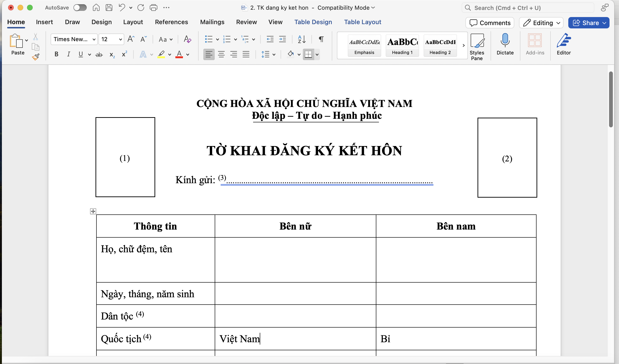Toggle show paragraph marks pilcrow
Image resolution: width=619 pixels, height=364 pixels.
point(321,39)
